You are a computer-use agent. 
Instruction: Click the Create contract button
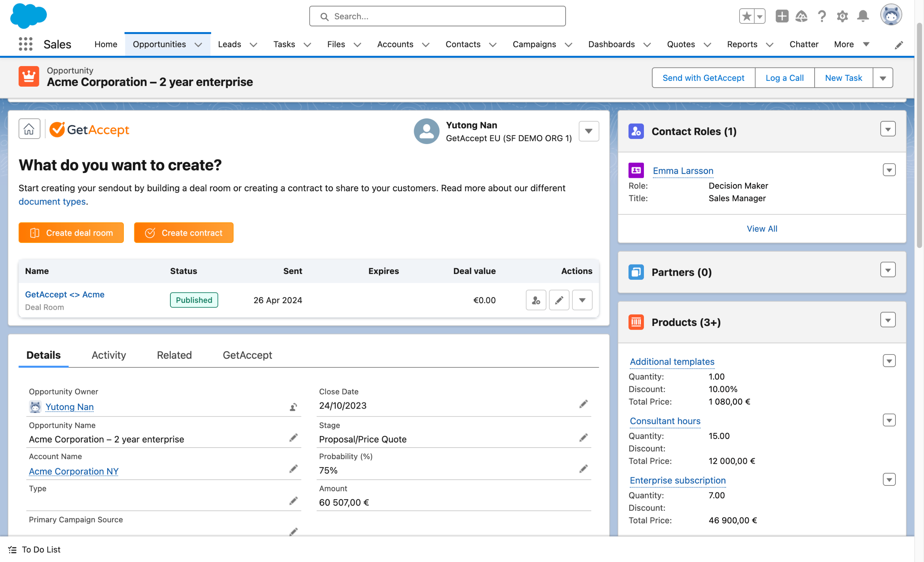pyautogui.click(x=184, y=233)
